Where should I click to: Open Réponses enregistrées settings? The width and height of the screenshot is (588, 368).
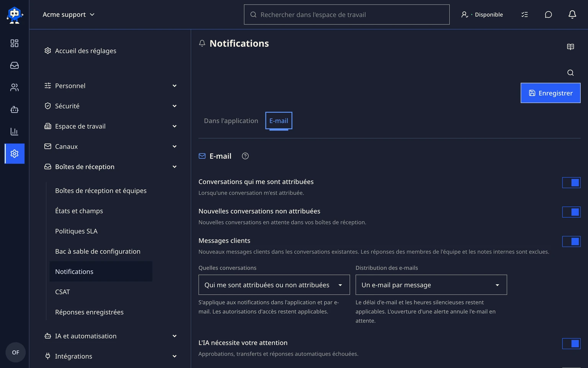point(101,312)
